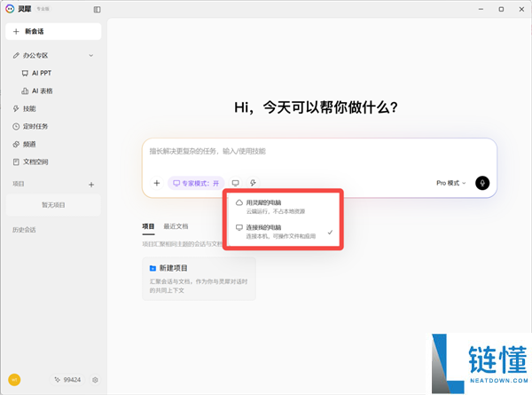
Task: Click the 新建项目 card
Action: [199, 279]
